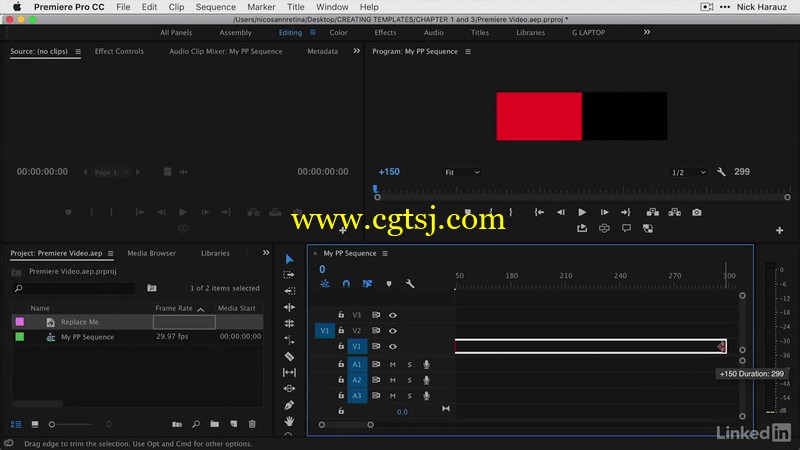Viewport: 800px width, 450px height.
Task: Click Export Frame camera icon
Action: pyautogui.click(x=696, y=212)
